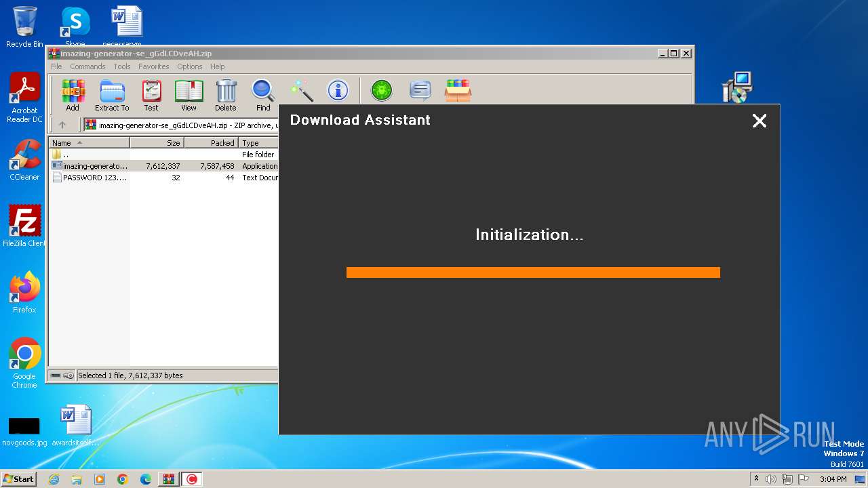Screen dimensions: 868x488
Task: Select the PASSWORD 123 text document row
Action: [x=163, y=178]
